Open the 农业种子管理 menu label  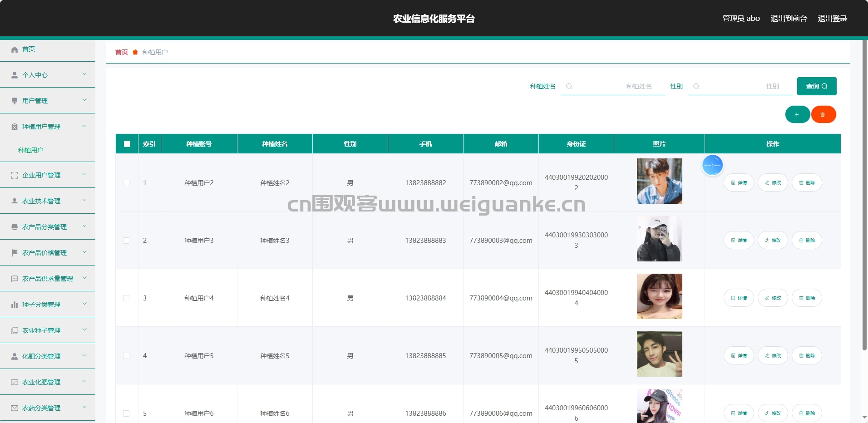(x=41, y=330)
